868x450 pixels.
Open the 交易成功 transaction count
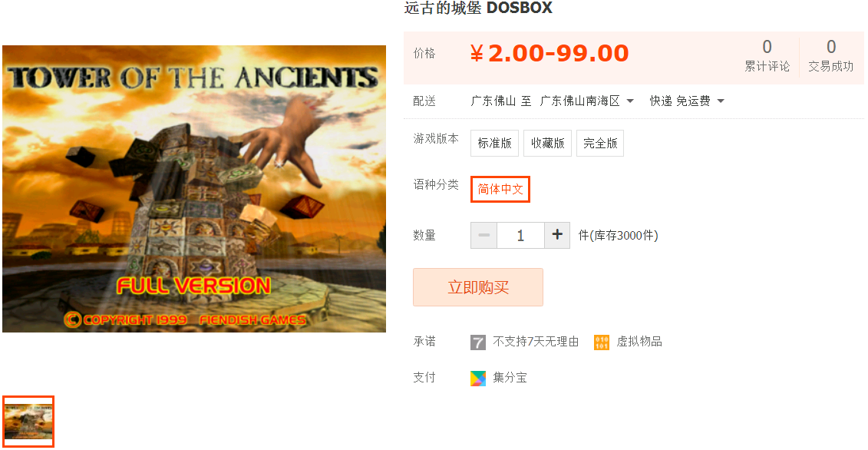pos(831,55)
